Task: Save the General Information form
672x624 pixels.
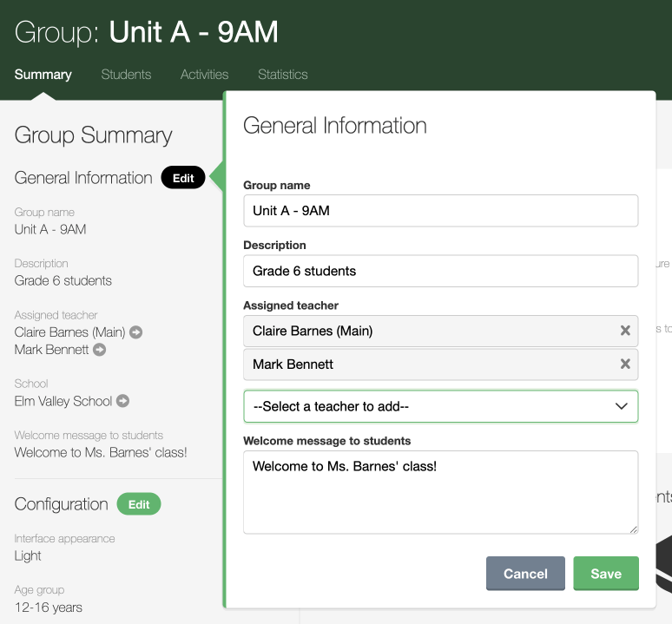Action: click(605, 574)
